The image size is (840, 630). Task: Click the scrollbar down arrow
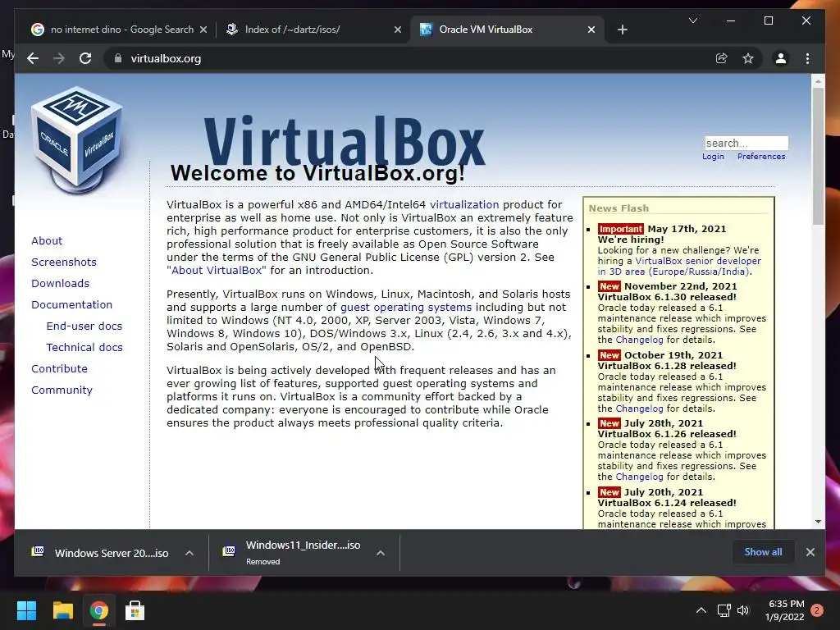click(x=818, y=522)
